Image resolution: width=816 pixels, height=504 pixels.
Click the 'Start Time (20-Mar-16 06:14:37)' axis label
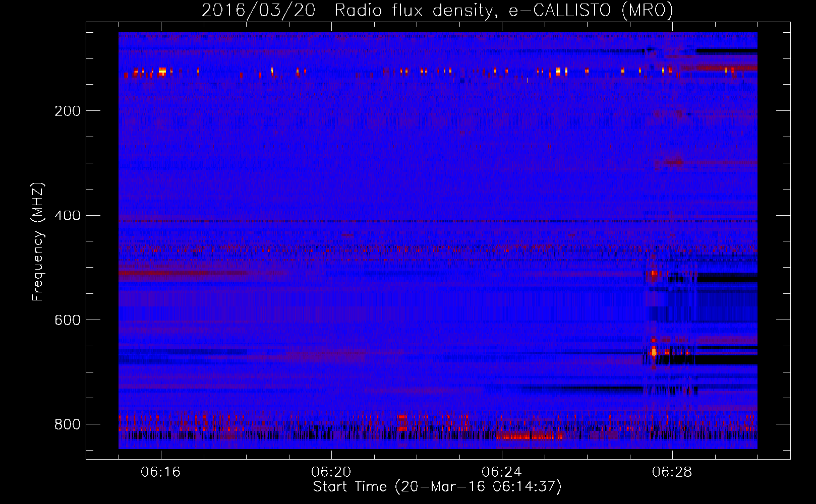437,487
